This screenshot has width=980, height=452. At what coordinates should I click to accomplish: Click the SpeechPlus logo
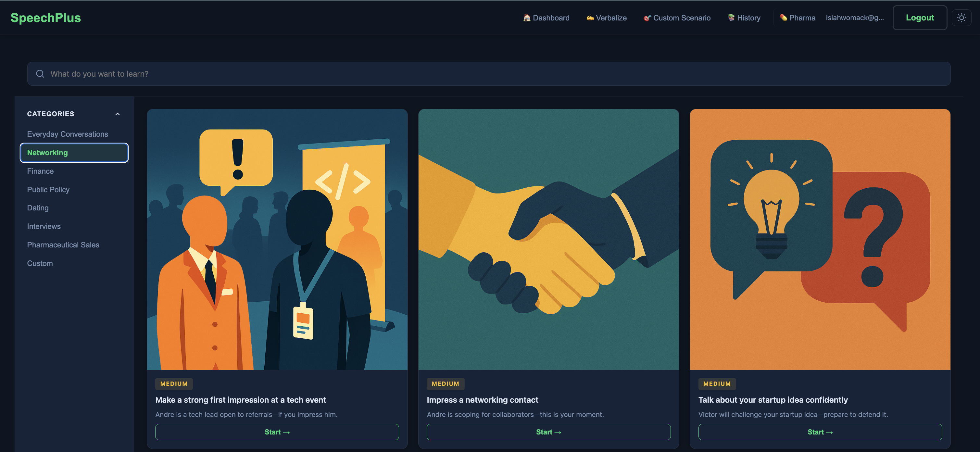[46, 18]
